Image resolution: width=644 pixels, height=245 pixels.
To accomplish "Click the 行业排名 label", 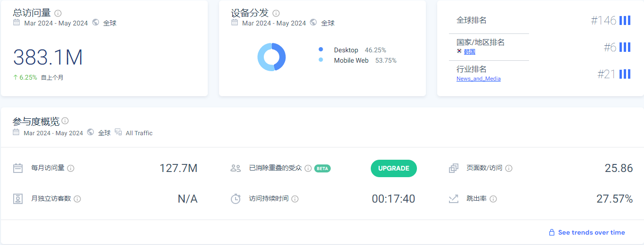I will 472,69.
